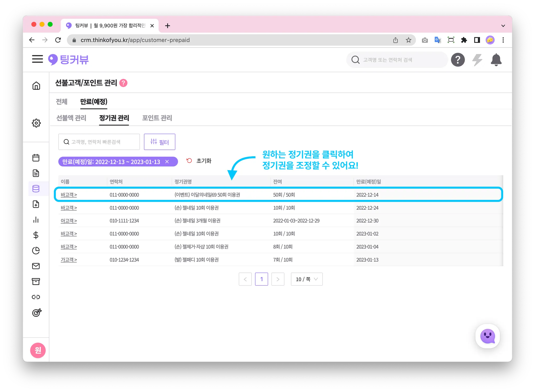Open the browser tabs dropdown chevron
This screenshot has width=535, height=392.
[503, 26]
